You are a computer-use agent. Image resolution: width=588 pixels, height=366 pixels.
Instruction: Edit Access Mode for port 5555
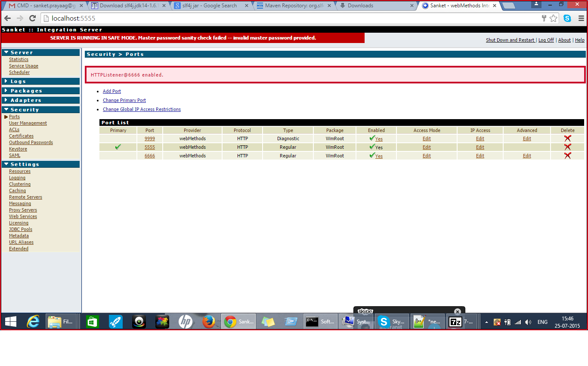[427, 147]
